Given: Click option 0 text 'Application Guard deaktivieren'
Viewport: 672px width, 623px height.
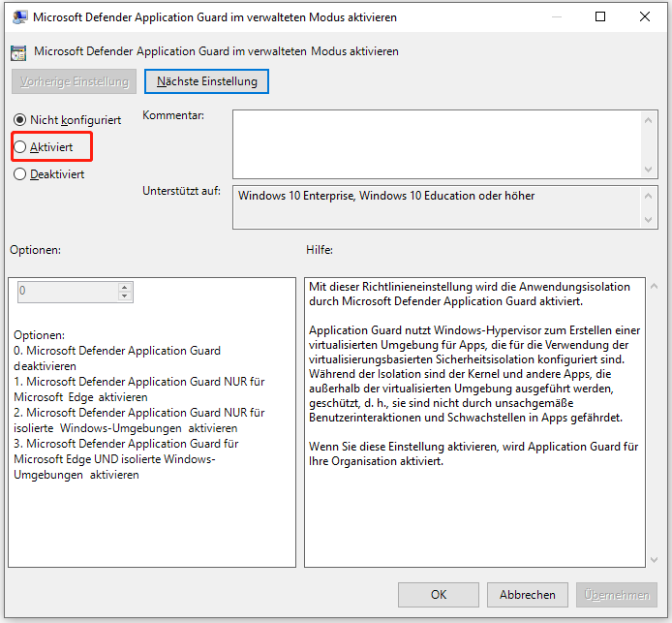Looking at the screenshot, I should (117, 358).
